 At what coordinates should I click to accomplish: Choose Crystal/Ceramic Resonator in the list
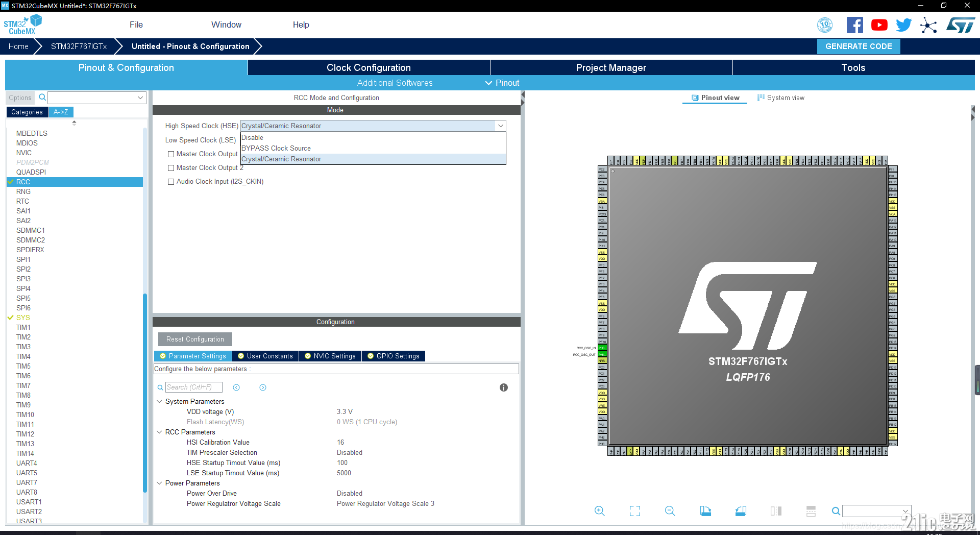pyautogui.click(x=373, y=159)
